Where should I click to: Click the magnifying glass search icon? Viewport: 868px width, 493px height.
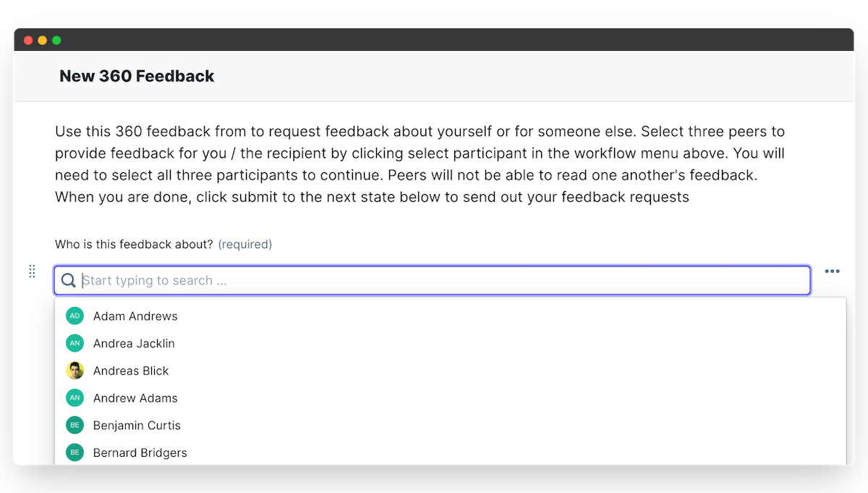click(x=69, y=281)
